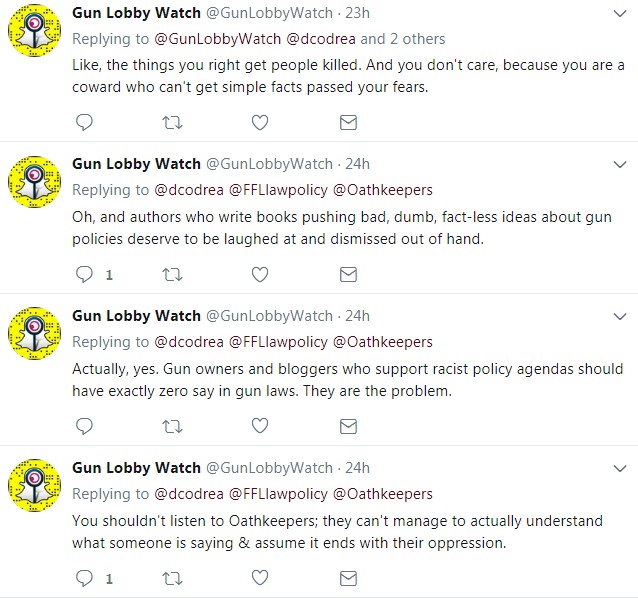This screenshot has width=638, height=598.
Task: Like the first tweet about simple facts
Action: (260, 122)
